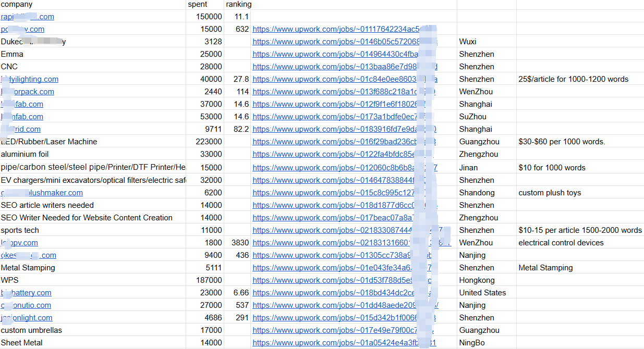The width and height of the screenshot is (644, 349).
Task: Click the "aluminium foil" cell
Action: pyautogui.click(x=93, y=154)
